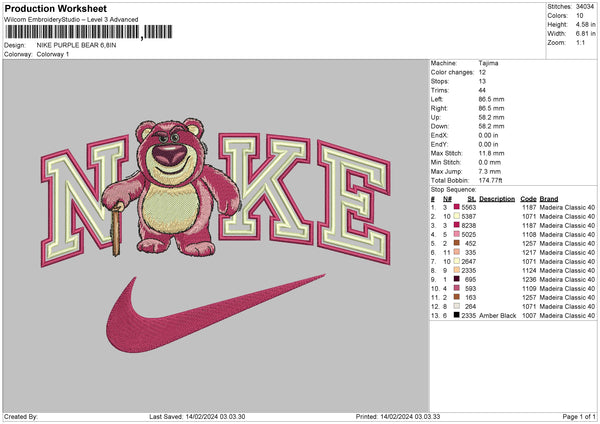Click the salmon swatch in stop row 6

(x=457, y=252)
